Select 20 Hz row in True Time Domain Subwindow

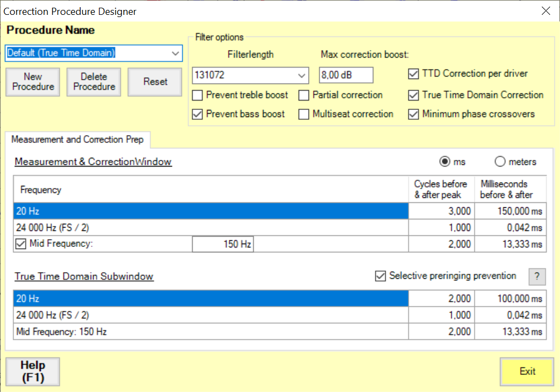click(x=211, y=299)
